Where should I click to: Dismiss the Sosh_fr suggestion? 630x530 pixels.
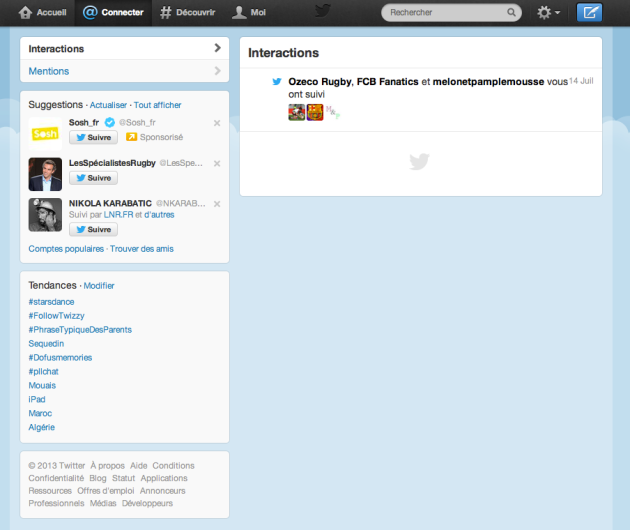click(217, 123)
